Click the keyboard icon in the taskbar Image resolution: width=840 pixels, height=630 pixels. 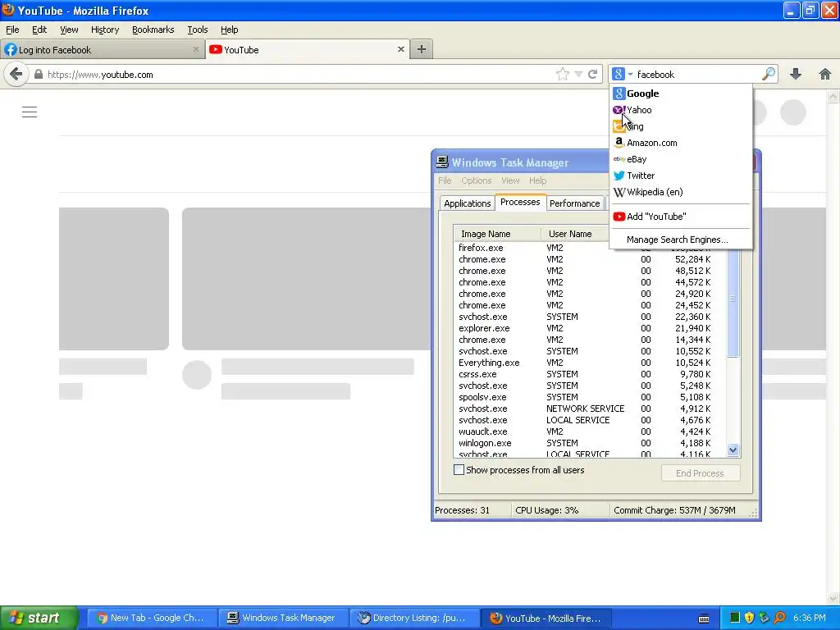(x=704, y=619)
